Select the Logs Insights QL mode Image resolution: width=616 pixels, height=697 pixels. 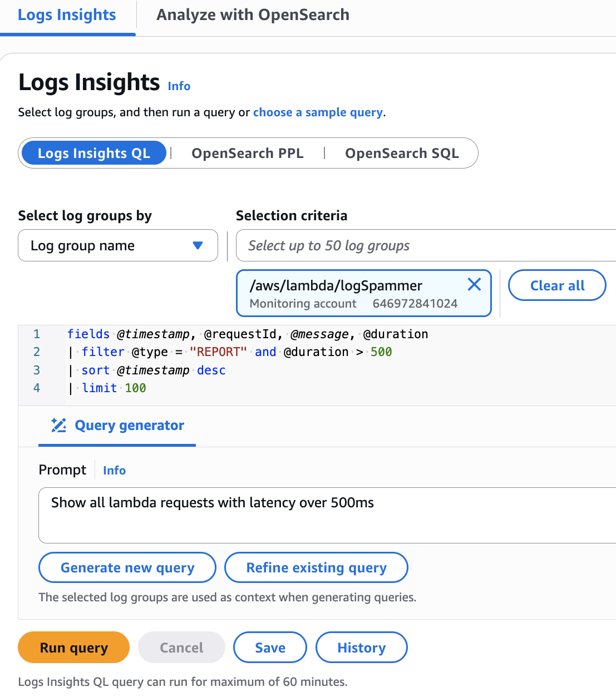(x=93, y=153)
